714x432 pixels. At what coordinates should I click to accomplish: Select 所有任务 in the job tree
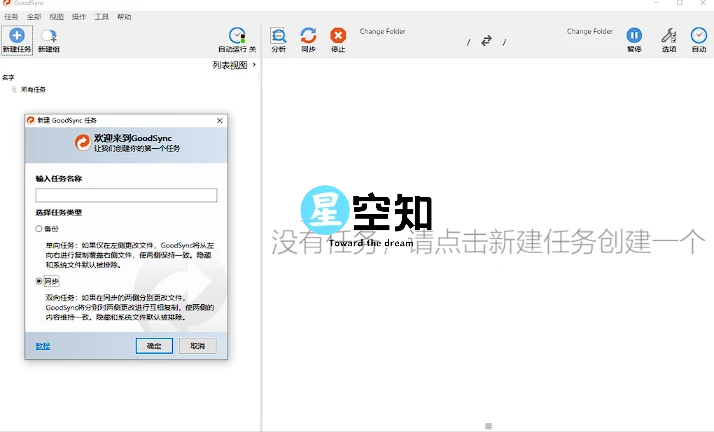tap(33, 90)
